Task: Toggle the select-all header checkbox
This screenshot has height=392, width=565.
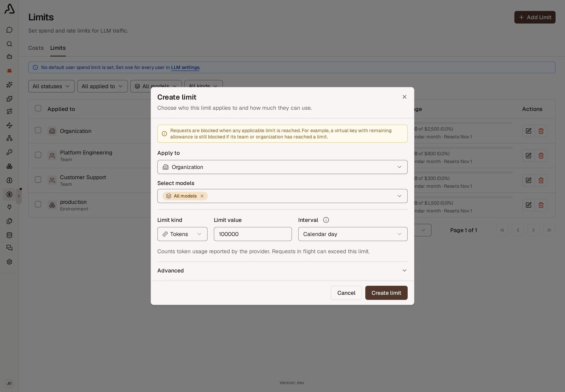Action: point(38,108)
